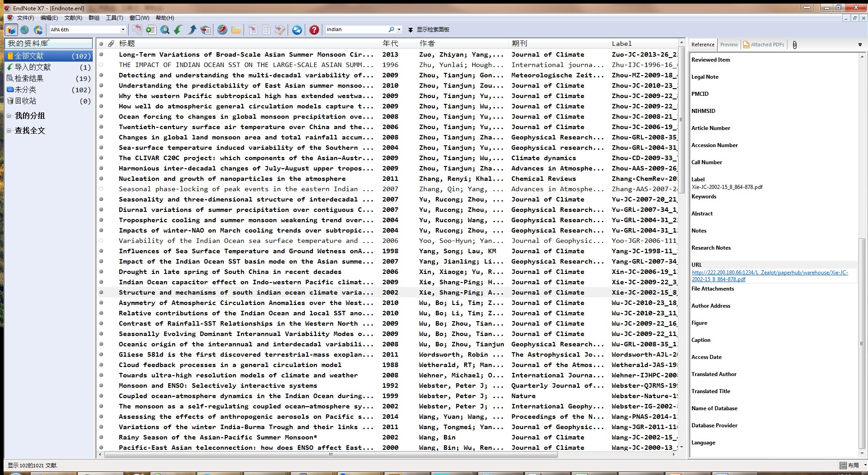Collapse the 我的分组 group set

coord(9,116)
